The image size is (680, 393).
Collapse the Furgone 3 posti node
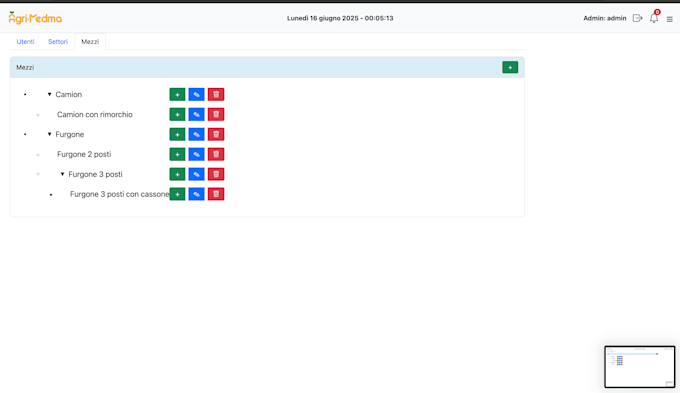pyautogui.click(x=62, y=174)
